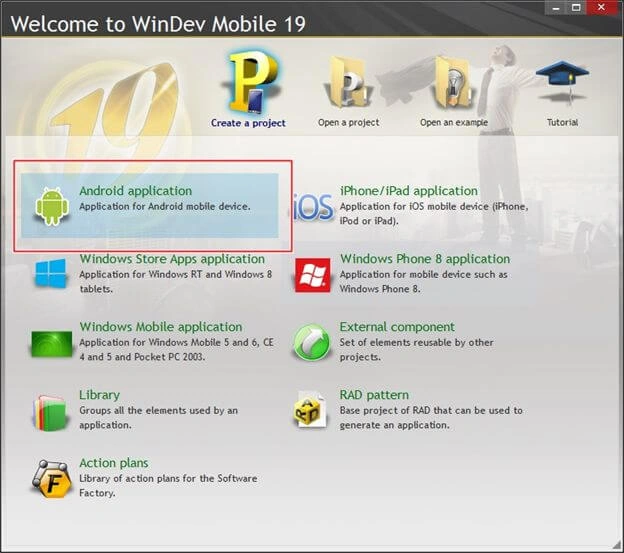Click the text 'Set of elements reusable by other'
Image resolution: width=624 pixels, height=553 pixels.
tap(416, 343)
